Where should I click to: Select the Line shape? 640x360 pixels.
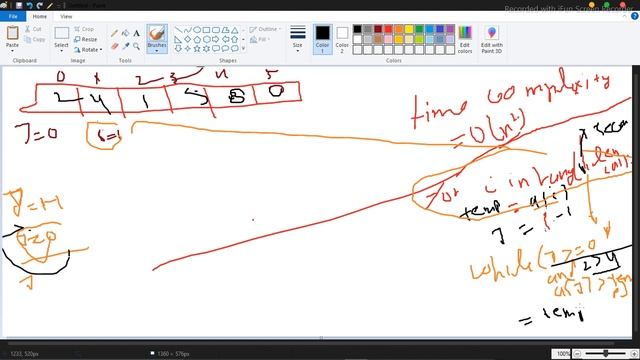pos(178,30)
